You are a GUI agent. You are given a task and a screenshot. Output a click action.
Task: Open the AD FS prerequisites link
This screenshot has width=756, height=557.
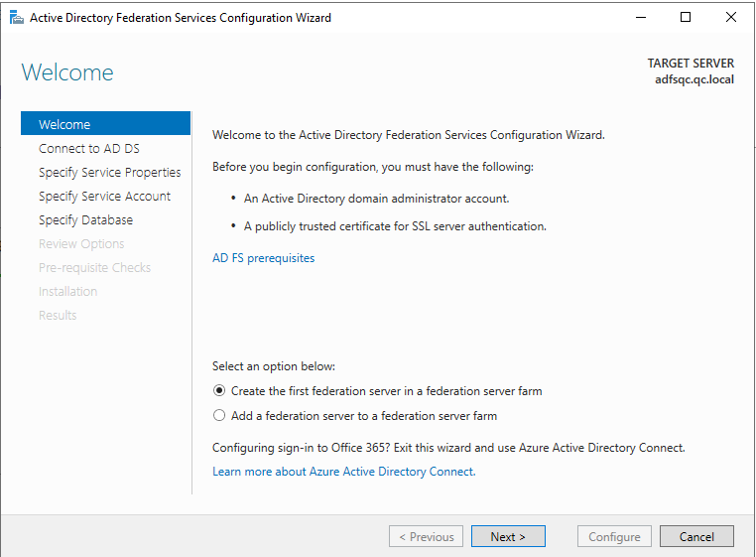coord(263,258)
